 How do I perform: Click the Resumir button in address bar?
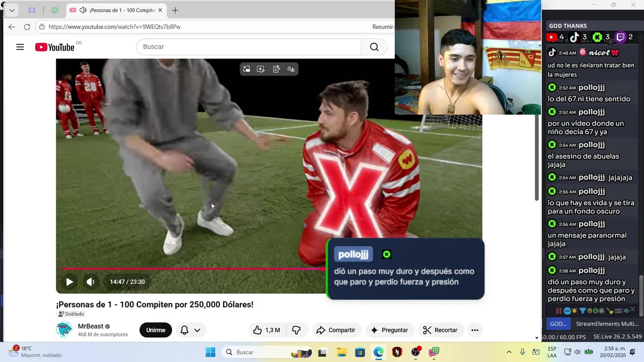pyautogui.click(x=382, y=27)
